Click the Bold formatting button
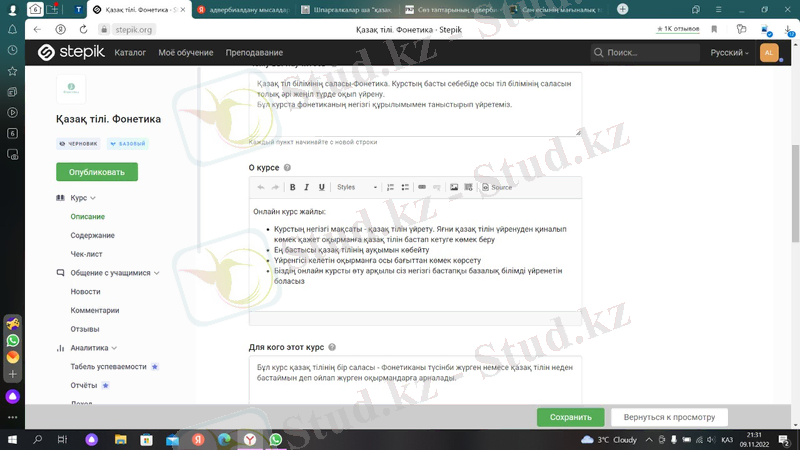The width and height of the screenshot is (800, 450). [292, 187]
